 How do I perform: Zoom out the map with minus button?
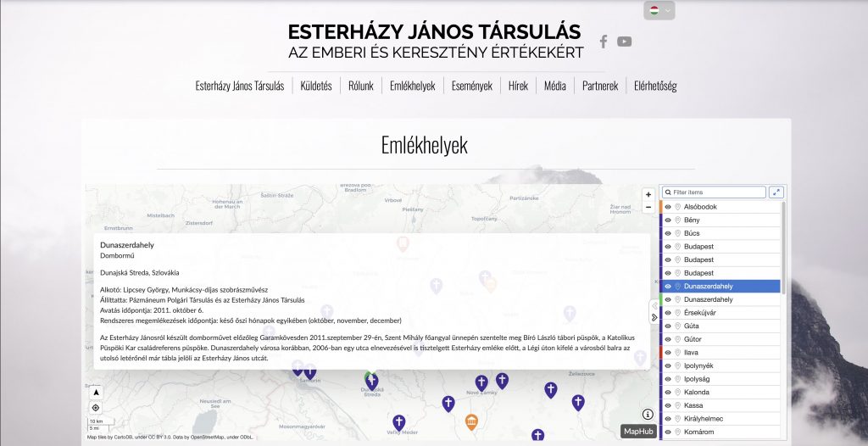click(x=648, y=208)
